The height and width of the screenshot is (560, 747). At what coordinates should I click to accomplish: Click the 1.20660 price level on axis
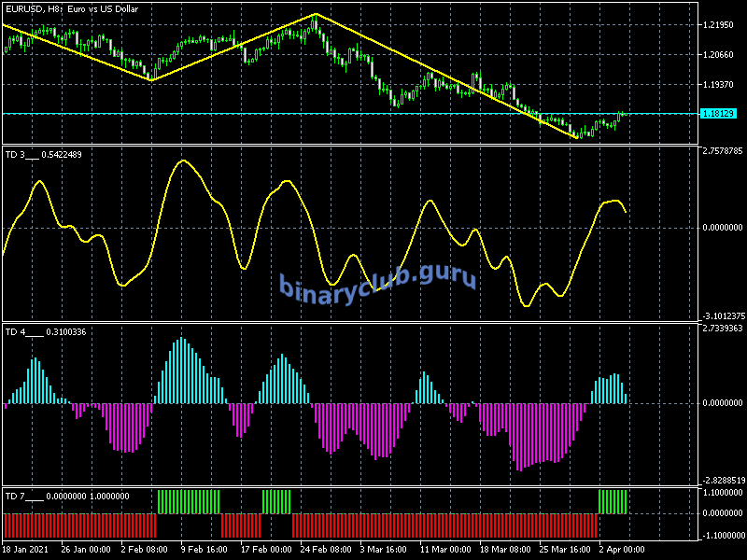[719, 55]
